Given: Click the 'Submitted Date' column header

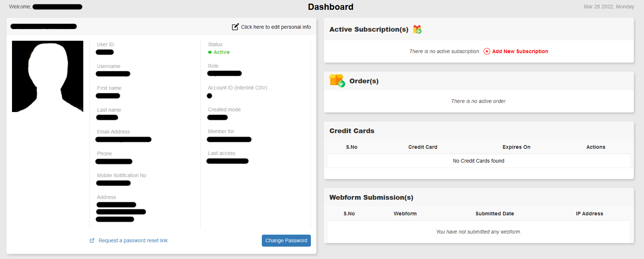Looking at the screenshot, I should coord(495,214).
